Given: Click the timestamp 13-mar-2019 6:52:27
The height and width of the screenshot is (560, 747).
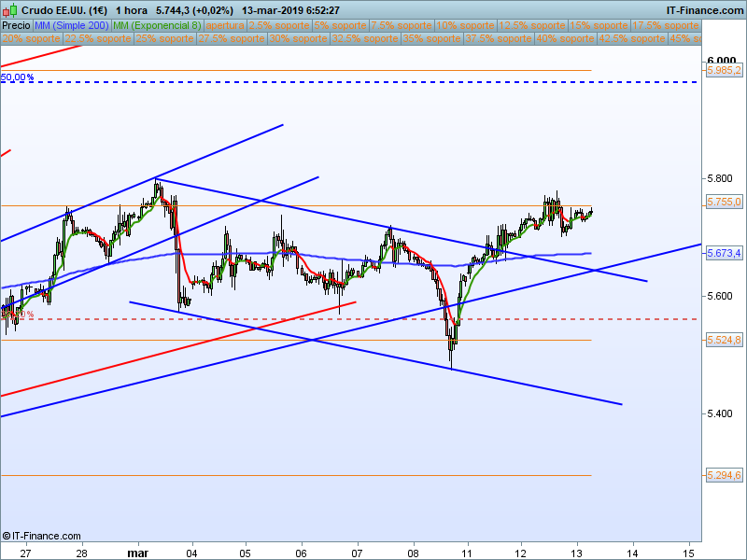Looking at the screenshot, I should click(x=290, y=10).
